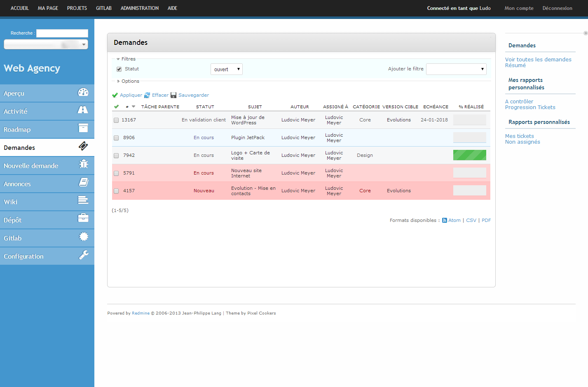Click the Redmine link in footer
This screenshot has height=387, width=588.
click(141, 313)
